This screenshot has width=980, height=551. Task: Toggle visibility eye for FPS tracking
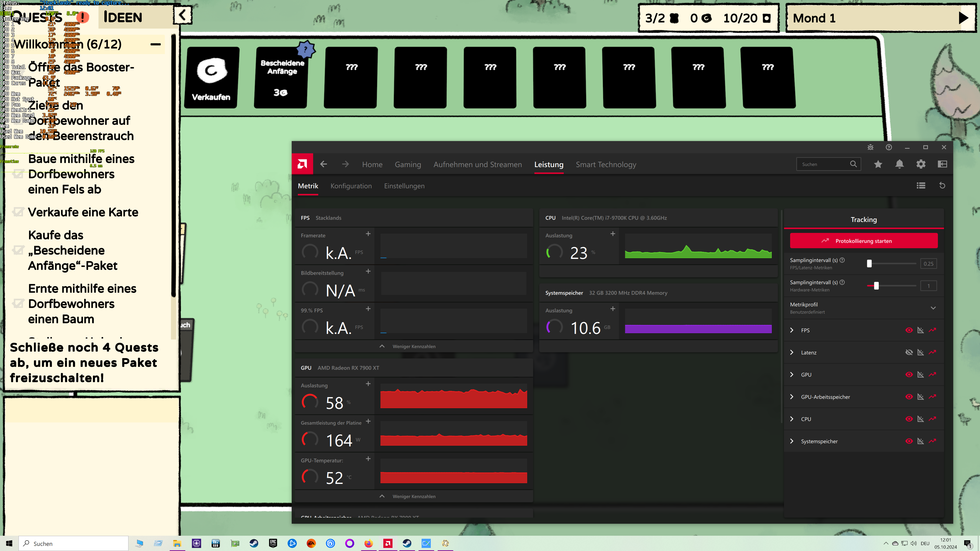click(909, 330)
